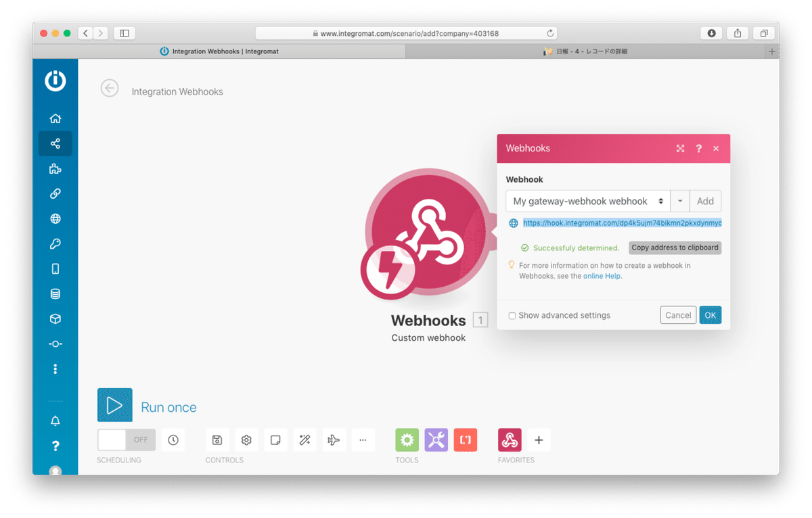Expand more controls via the ellipsis button
This screenshot has height=518, width=812.
[363, 440]
